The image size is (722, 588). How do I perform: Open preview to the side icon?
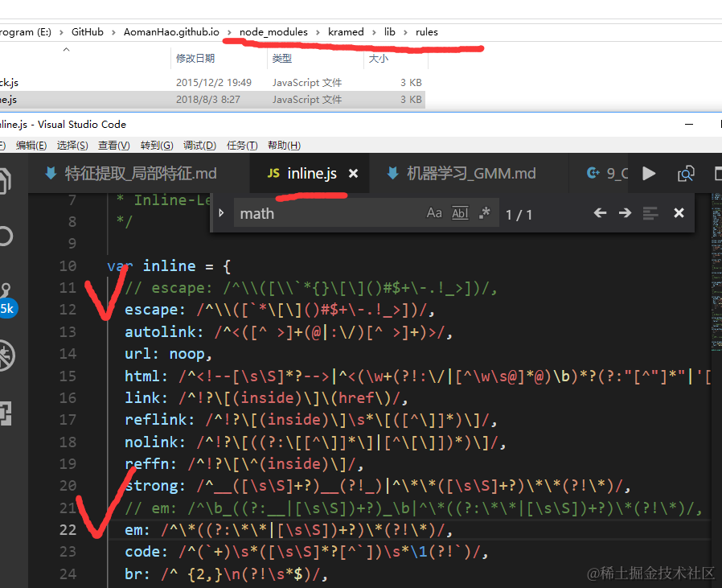coord(686,173)
